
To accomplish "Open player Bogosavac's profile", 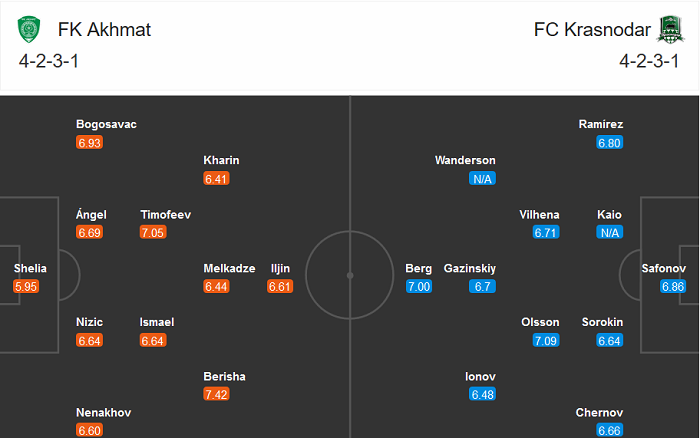I will [106, 124].
